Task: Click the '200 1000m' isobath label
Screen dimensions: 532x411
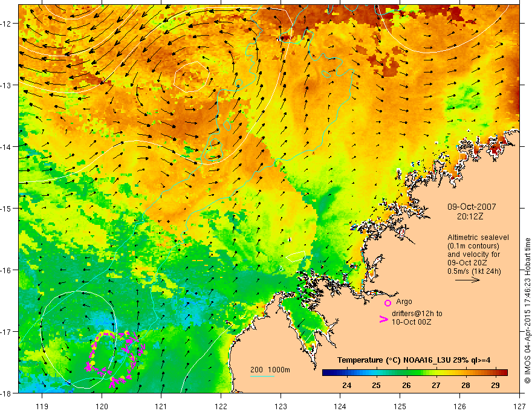Action: click(270, 370)
